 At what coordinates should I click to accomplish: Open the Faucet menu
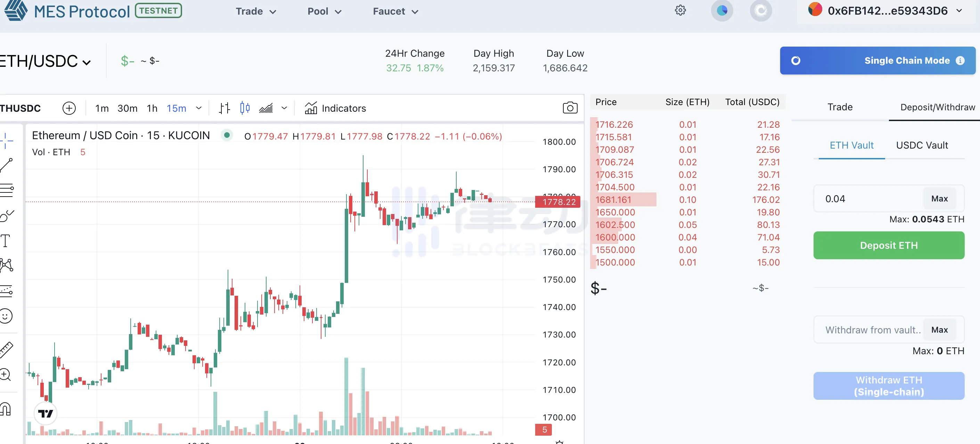point(395,11)
